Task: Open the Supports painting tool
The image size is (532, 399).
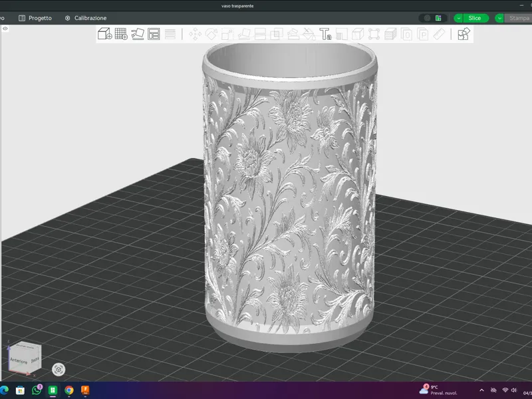Action: click(x=293, y=35)
